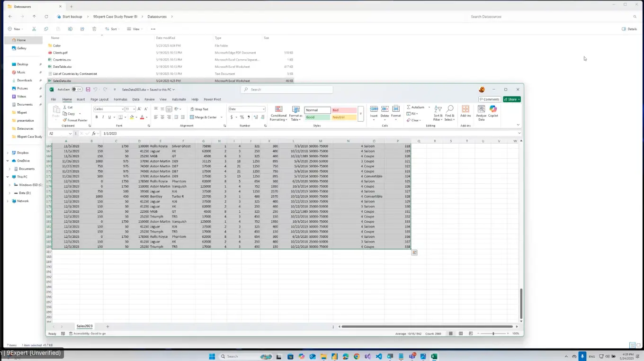Click the Add-ins ribbon button
This screenshot has height=361, width=644.
[465, 111]
